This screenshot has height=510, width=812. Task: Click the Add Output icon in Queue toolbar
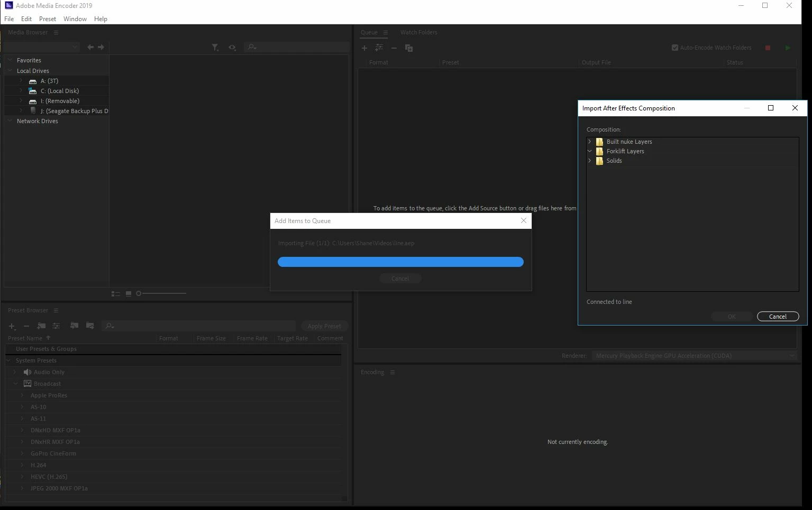pyautogui.click(x=379, y=48)
